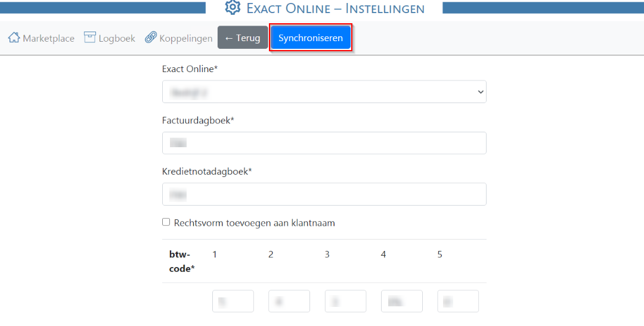This screenshot has height=326, width=644.
Task: Click the settings gear icon in header
Action: click(233, 7)
